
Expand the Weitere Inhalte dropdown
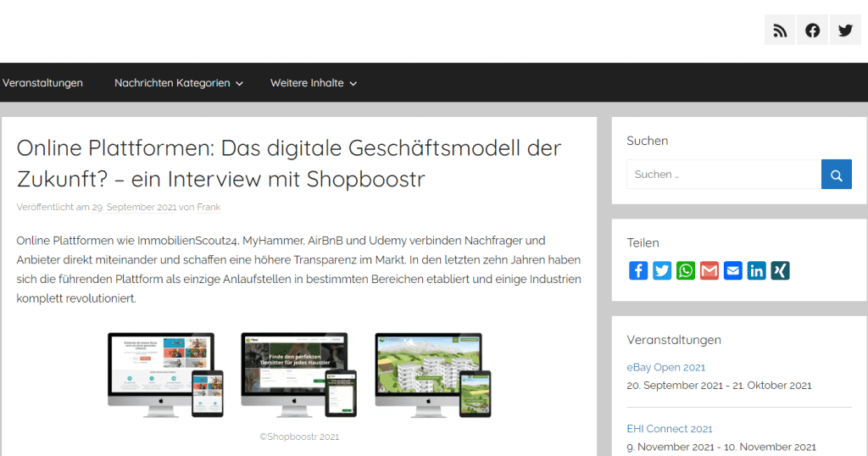click(313, 83)
